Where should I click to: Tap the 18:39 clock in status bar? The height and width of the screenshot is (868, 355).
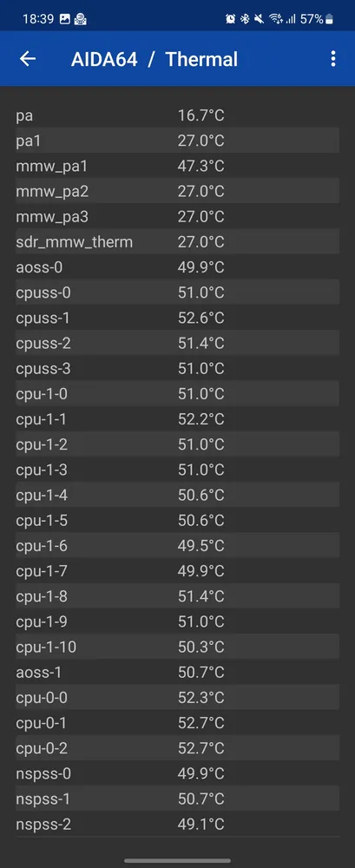tap(37, 19)
